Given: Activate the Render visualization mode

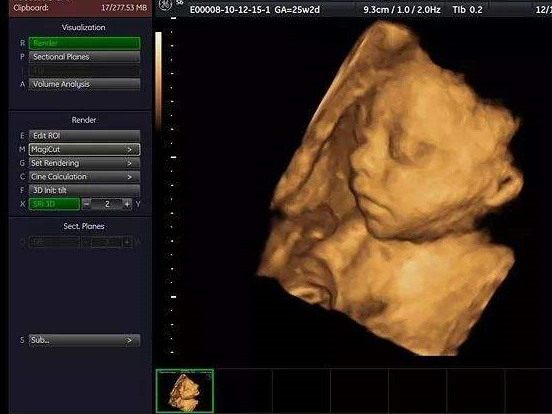Looking at the screenshot, I should point(84,43).
